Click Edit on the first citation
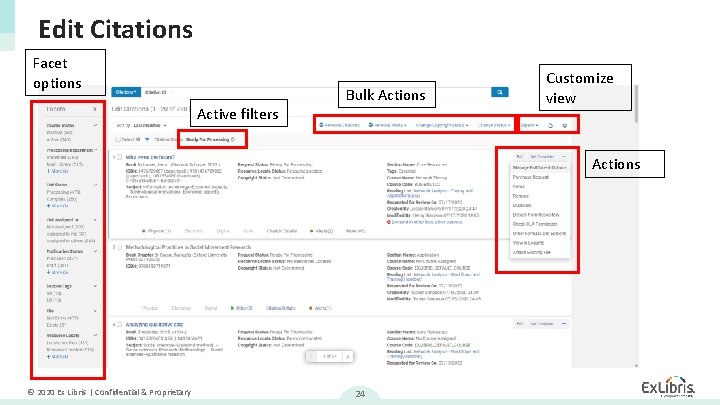 (x=519, y=157)
